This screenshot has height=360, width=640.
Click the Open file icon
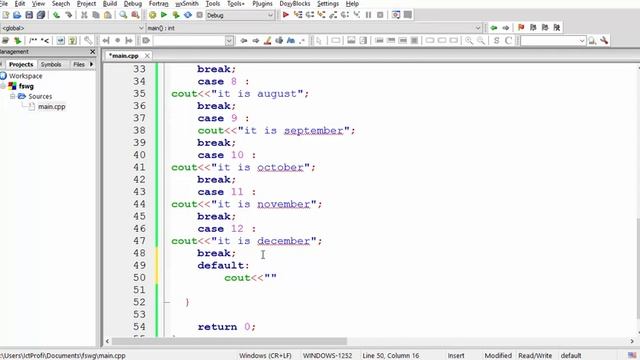click(x=17, y=15)
